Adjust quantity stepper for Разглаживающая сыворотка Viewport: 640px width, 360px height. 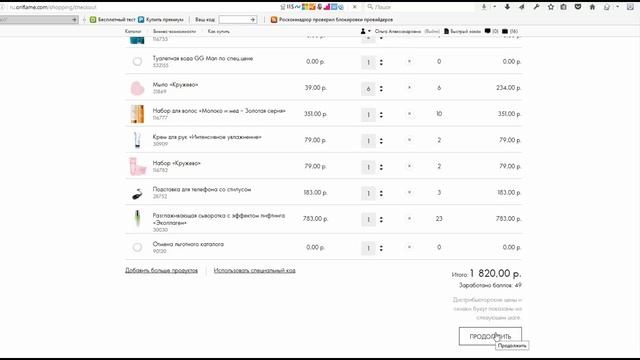click(381, 220)
